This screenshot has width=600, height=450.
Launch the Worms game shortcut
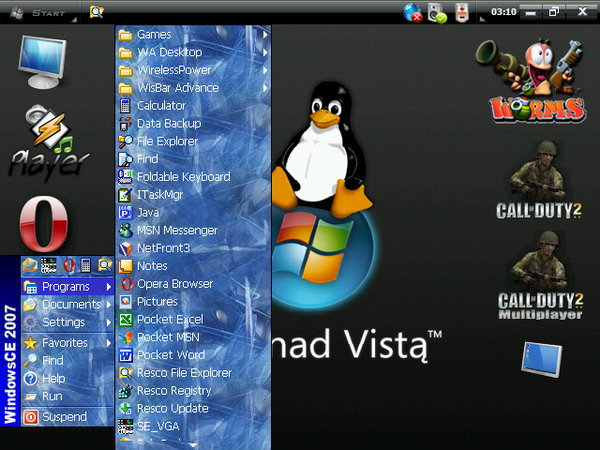532,80
